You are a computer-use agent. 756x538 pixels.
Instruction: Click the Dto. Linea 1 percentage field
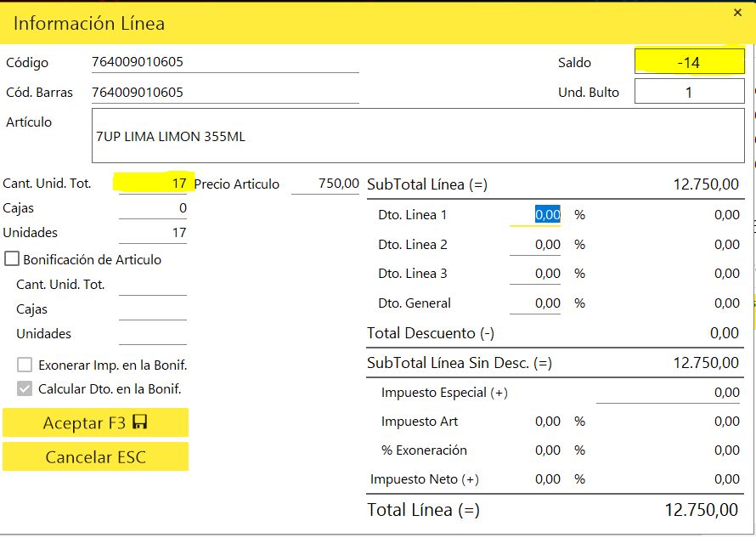(536, 215)
